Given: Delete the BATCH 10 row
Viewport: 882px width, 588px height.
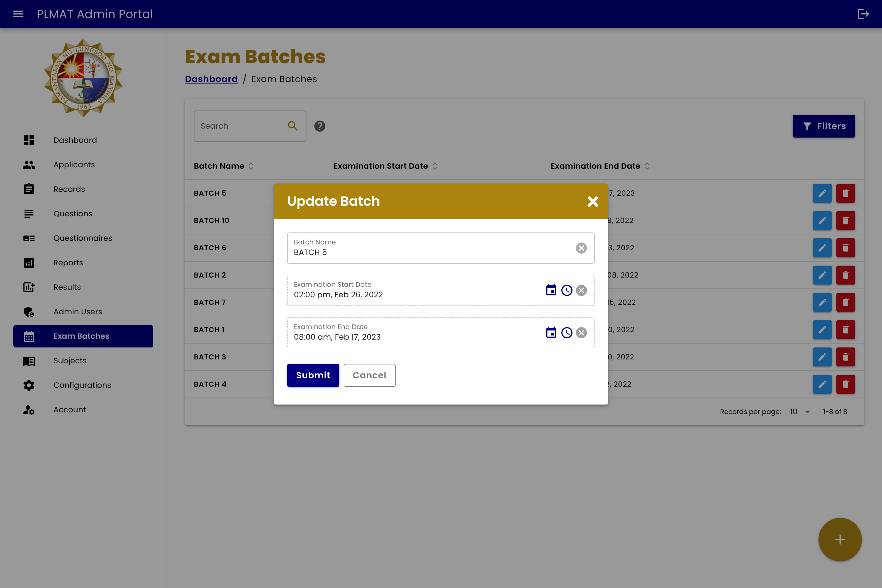Looking at the screenshot, I should point(845,220).
